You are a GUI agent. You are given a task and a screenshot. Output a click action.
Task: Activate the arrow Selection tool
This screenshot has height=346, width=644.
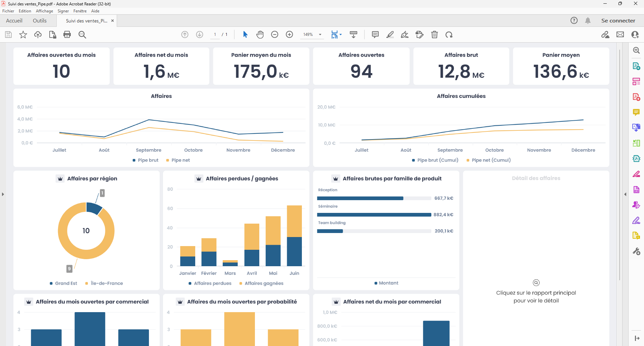(x=245, y=35)
